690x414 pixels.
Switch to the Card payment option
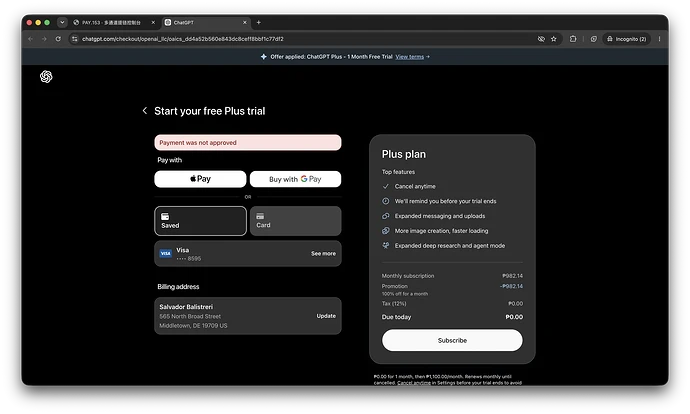(295, 221)
